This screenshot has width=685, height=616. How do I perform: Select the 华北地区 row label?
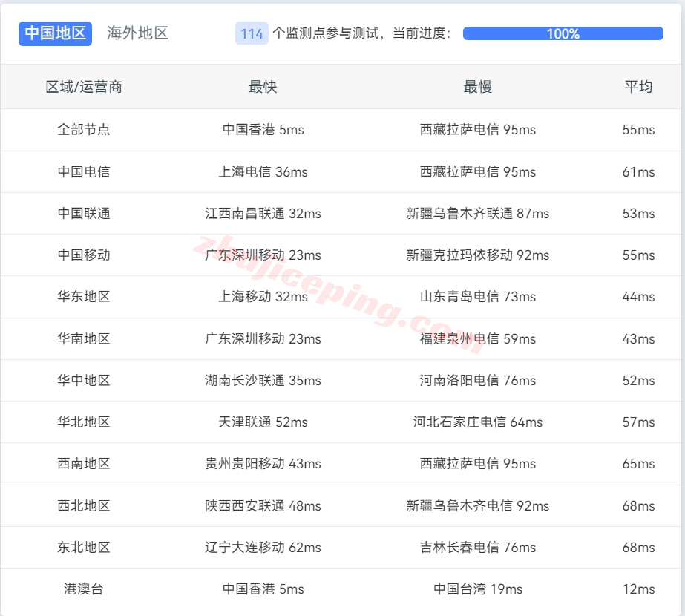(x=84, y=422)
